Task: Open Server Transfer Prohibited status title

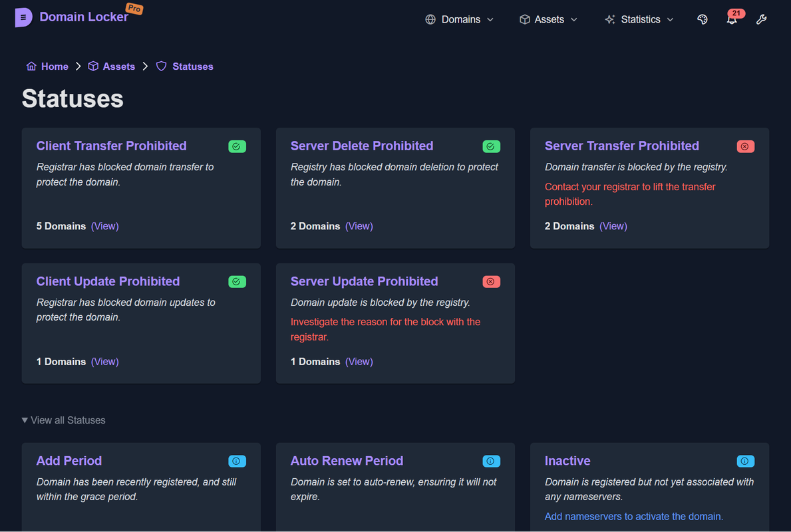Action: pos(622,146)
